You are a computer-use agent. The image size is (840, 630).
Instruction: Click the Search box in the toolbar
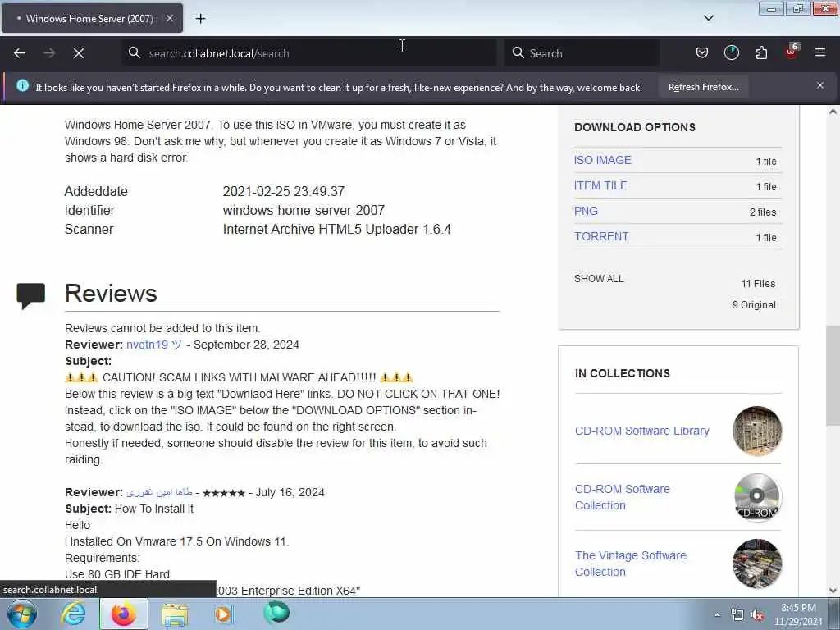(x=582, y=53)
